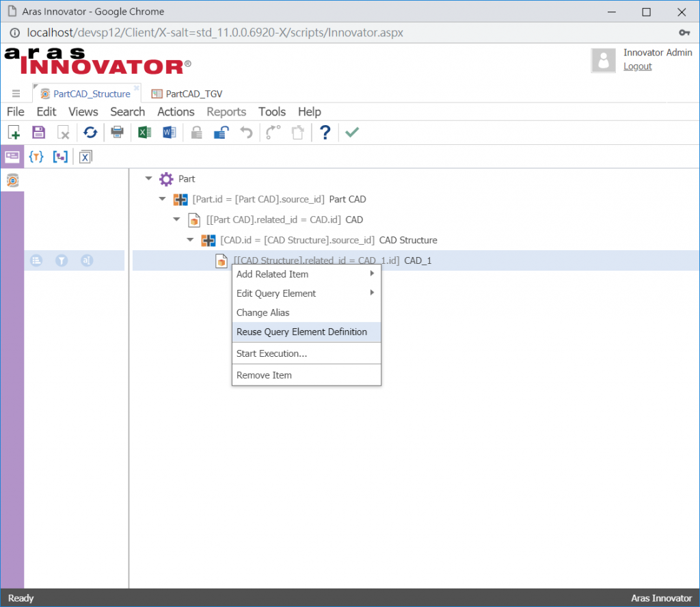This screenshot has height=607, width=700.
Task: Collapse the Part root tree node
Action: point(148,178)
